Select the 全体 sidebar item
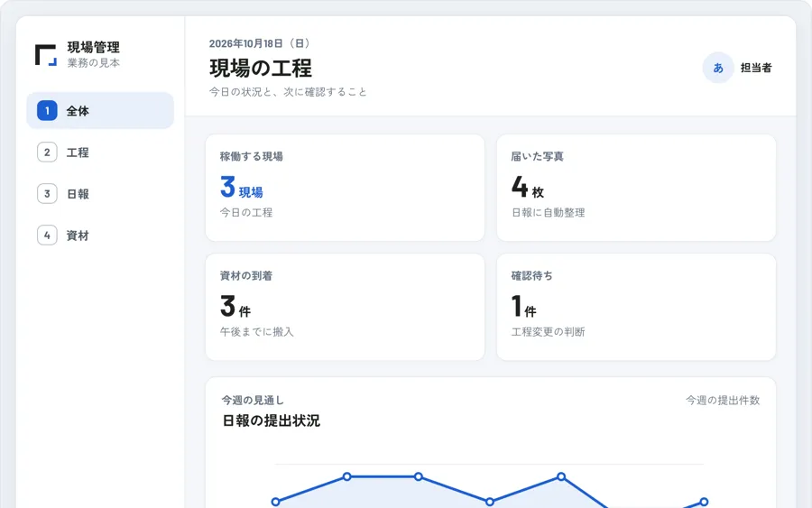The image size is (812, 508). [x=100, y=110]
